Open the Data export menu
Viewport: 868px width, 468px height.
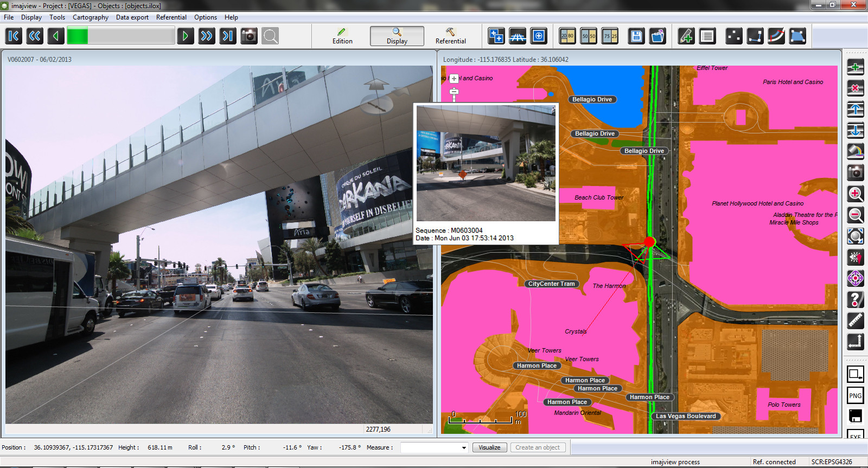click(x=132, y=17)
